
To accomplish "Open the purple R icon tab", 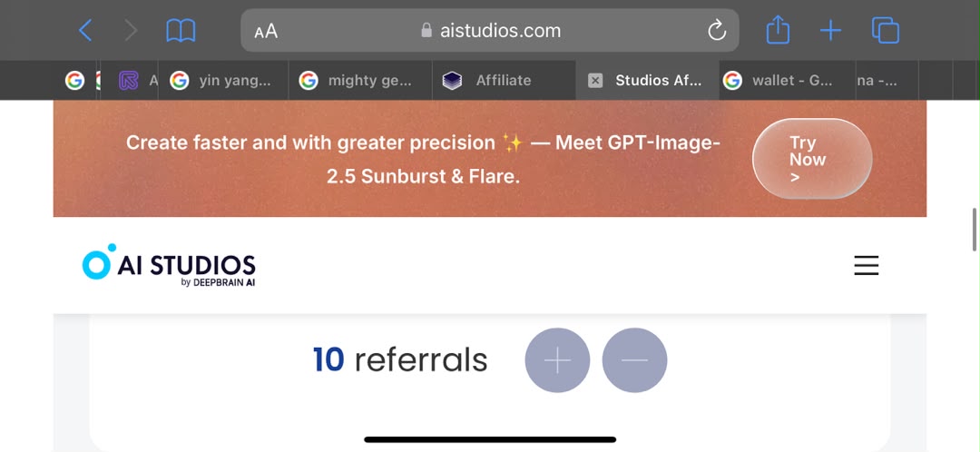I will pyautogui.click(x=129, y=81).
